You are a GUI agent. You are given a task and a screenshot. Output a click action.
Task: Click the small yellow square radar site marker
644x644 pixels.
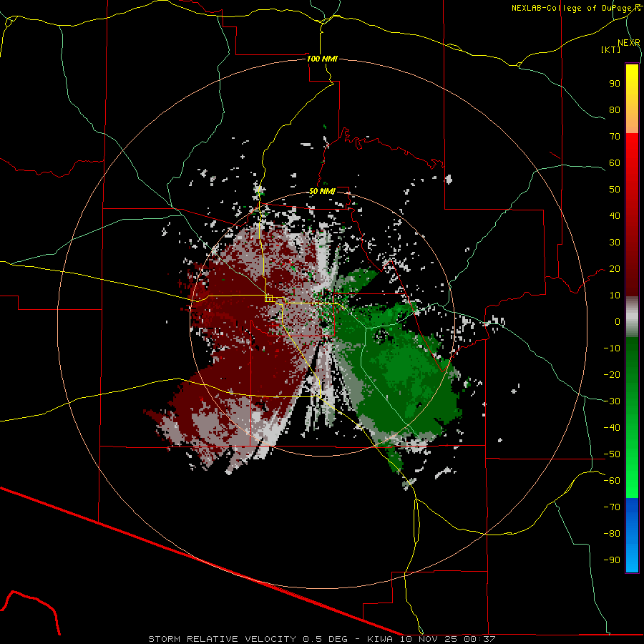(268, 298)
